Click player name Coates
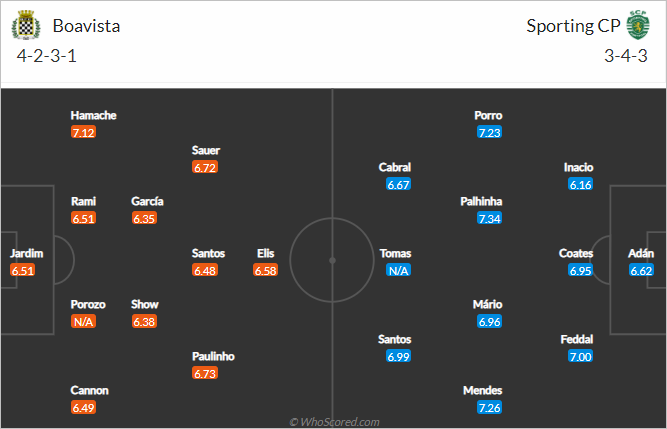Screen dimensions: 667x429 tap(576, 253)
